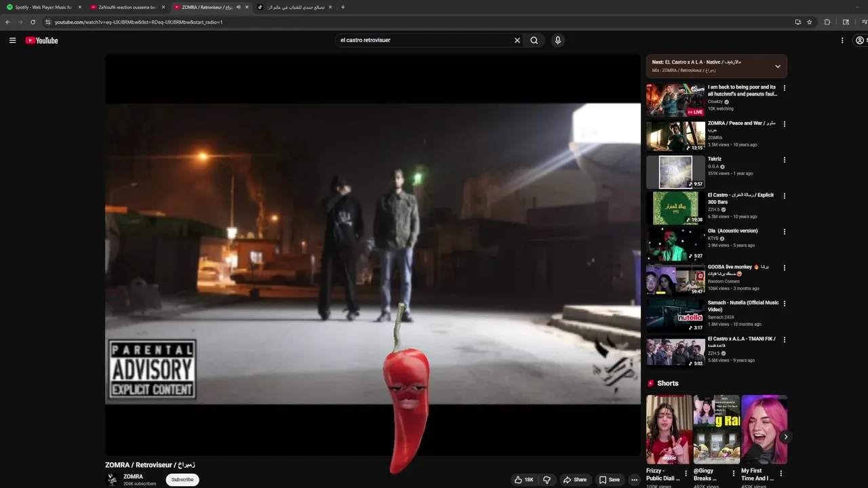Expand the Next mix playlist panel

click(x=777, y=66)
